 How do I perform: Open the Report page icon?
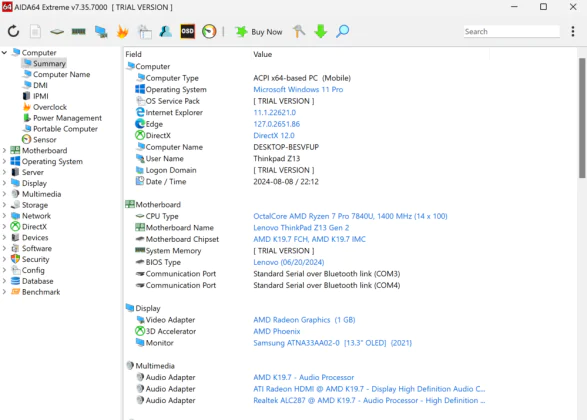[x=35, y=31]
